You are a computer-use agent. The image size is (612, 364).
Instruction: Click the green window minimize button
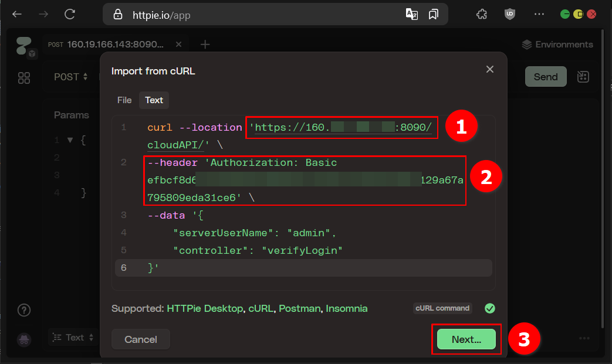[565, 15]
